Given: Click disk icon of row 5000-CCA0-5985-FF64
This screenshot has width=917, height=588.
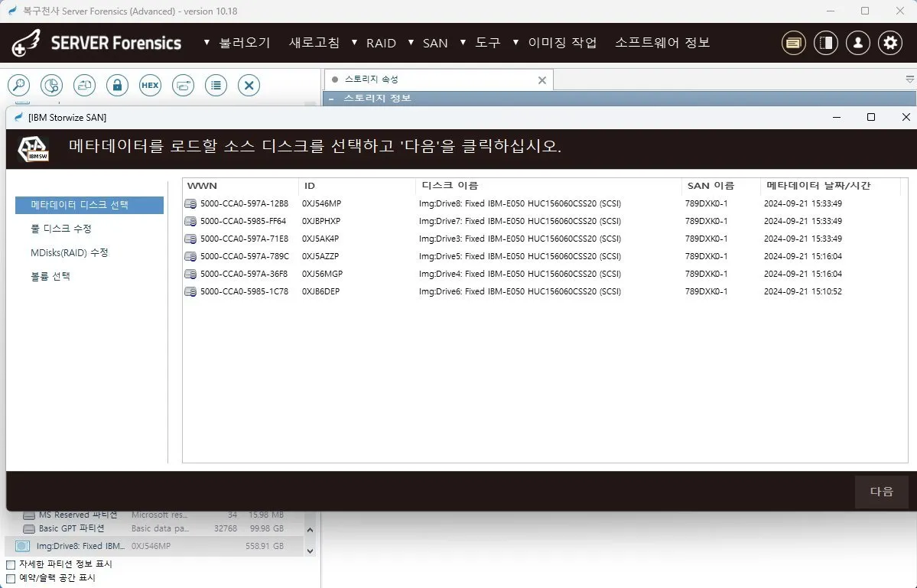Looking at the screenshot, I should coord(190,221).
